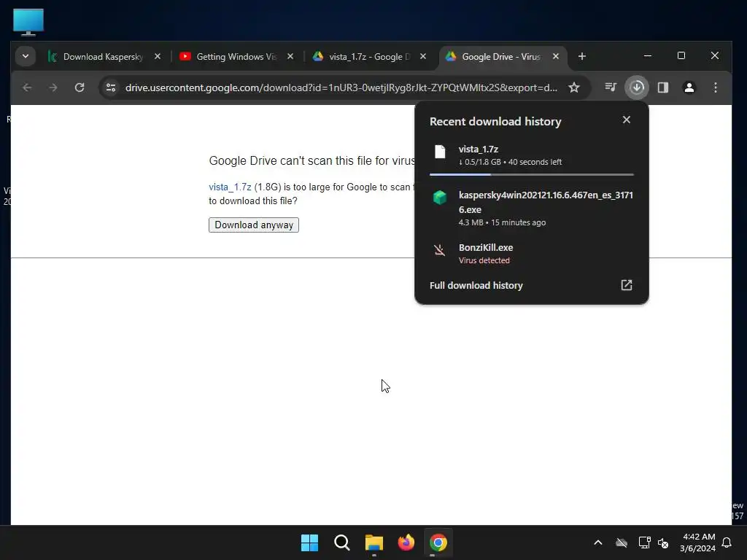
Task: Close the Recent download history popup
Action: coord(627,120)
